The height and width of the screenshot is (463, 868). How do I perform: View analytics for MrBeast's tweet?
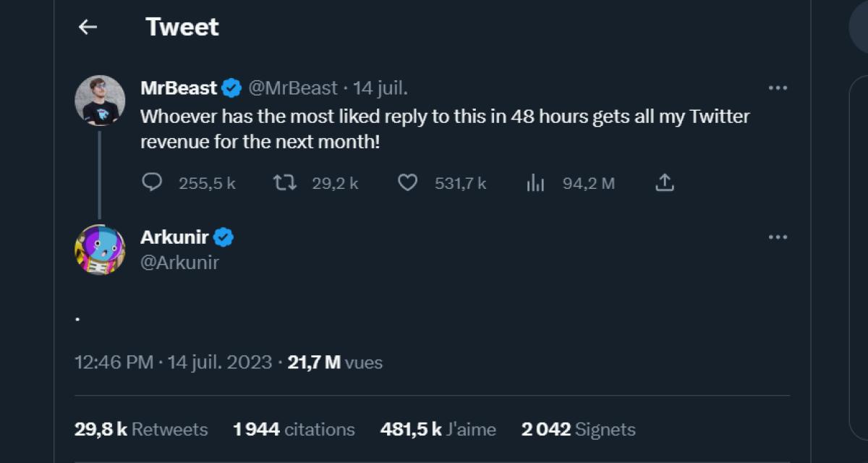pos(536,183)
